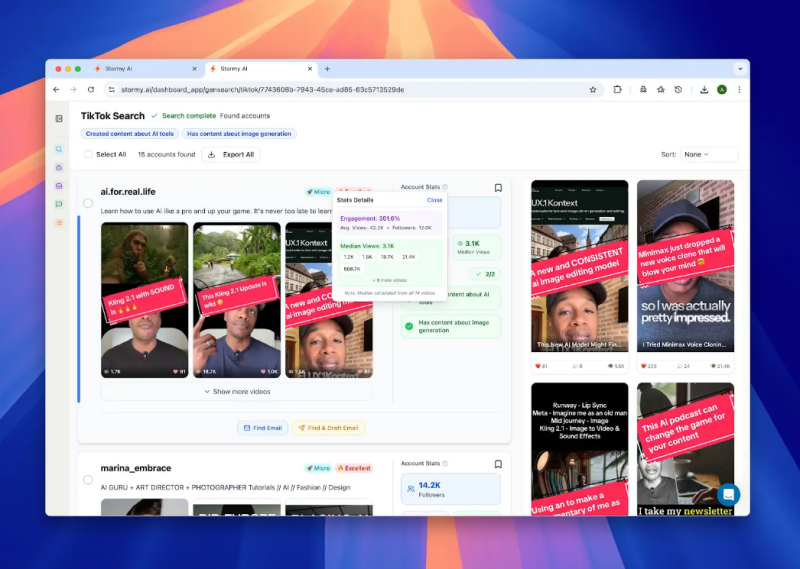Click '15 accounts found' text

(x=166, y=154)
